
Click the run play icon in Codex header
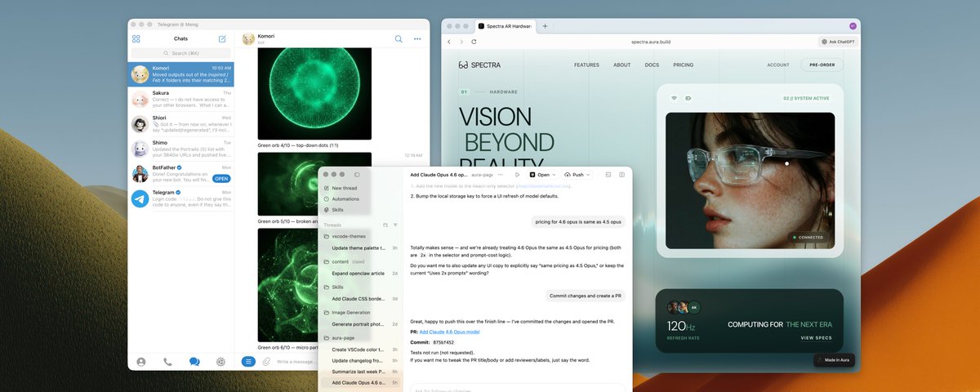[x=517, y=175]
